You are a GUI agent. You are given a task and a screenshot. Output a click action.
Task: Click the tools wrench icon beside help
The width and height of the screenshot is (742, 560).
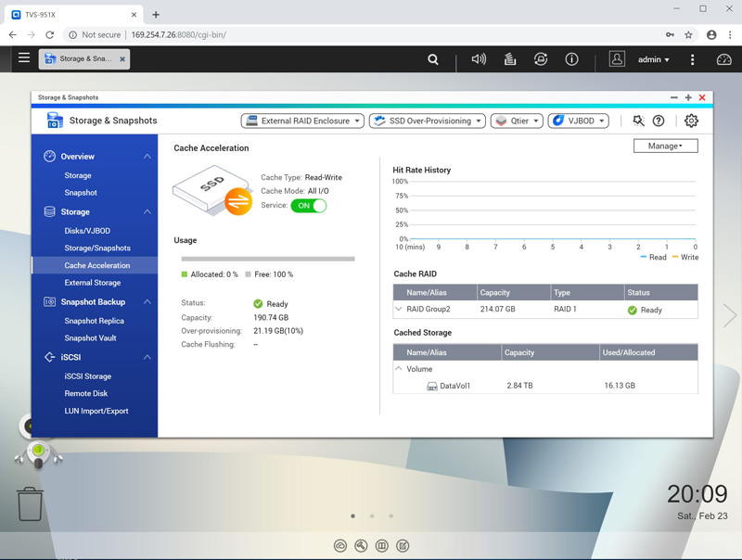coord(638,121)
